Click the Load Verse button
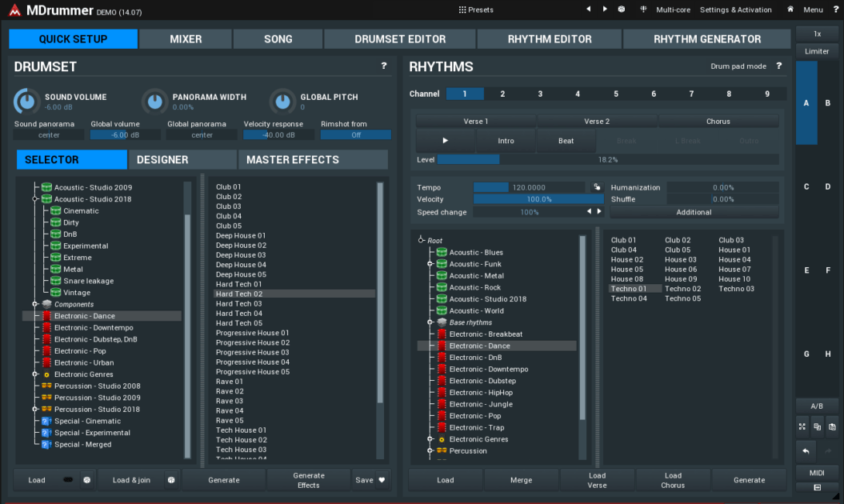 597,480
